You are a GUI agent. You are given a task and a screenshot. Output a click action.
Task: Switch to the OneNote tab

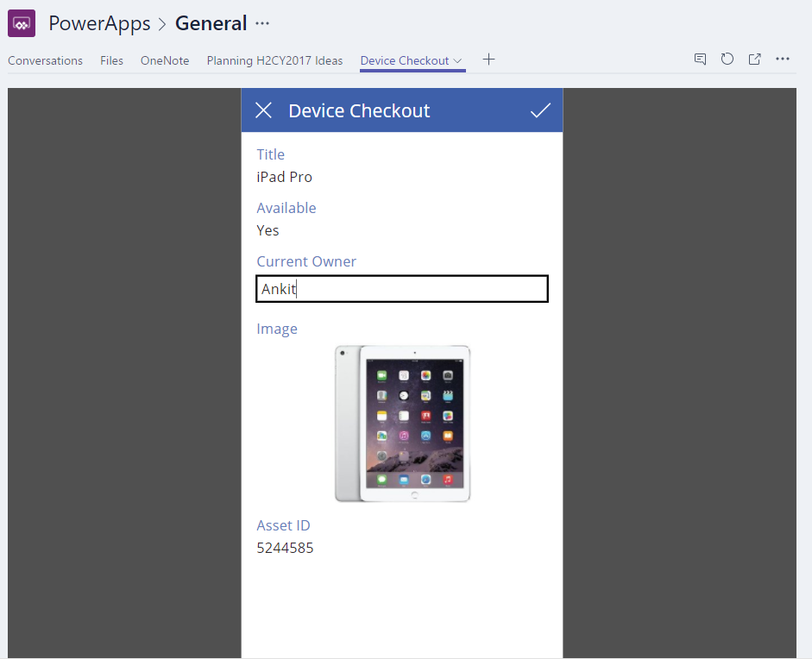tap(165, 60)
